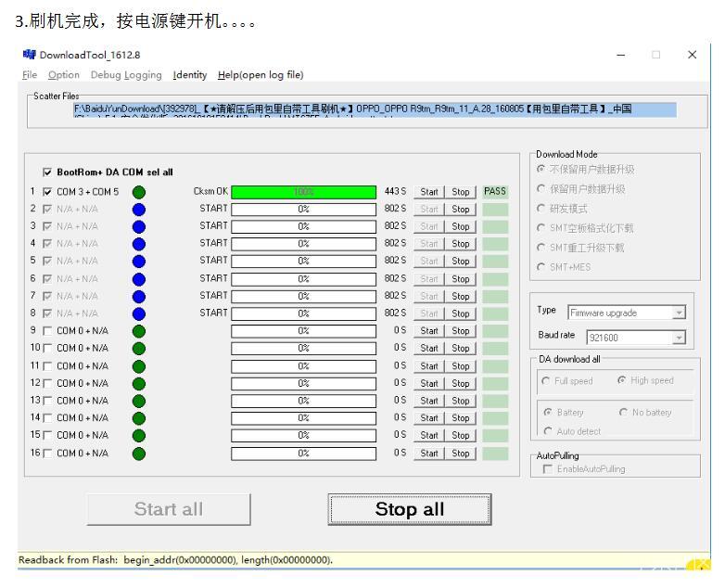Click the Scatter Files path field
Image resolution: width=725 pixels, height=588 pixels.
tap(375, 110)
